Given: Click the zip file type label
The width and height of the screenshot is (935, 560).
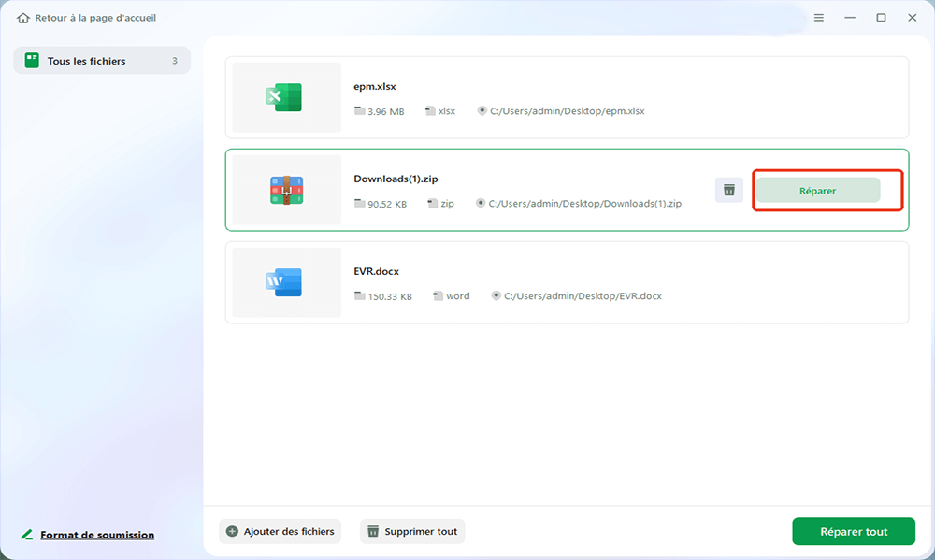Looking at the screenshot, I should click(x=447, y=204).
